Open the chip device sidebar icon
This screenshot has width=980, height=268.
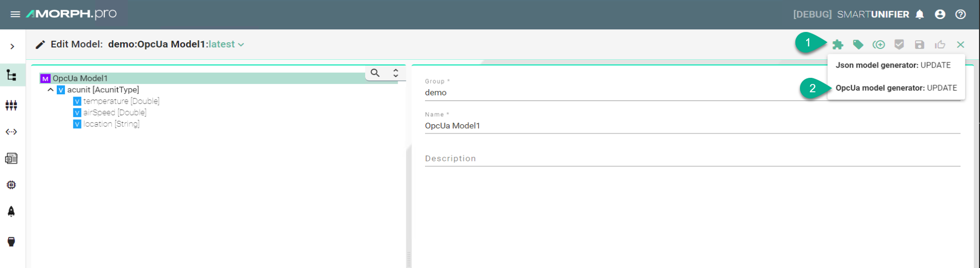pyautogui.click(x=11, y=185)
